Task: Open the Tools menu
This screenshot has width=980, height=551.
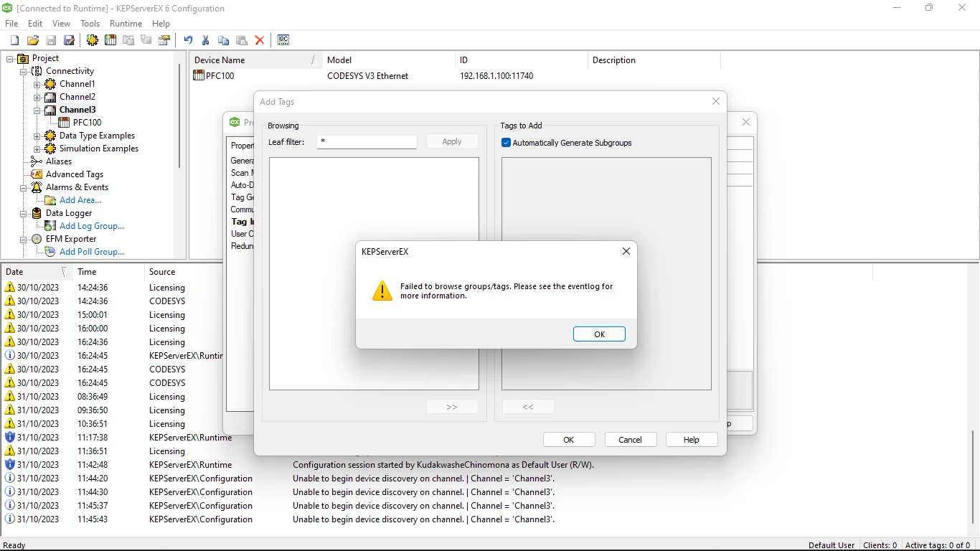Action: point(90,24)
